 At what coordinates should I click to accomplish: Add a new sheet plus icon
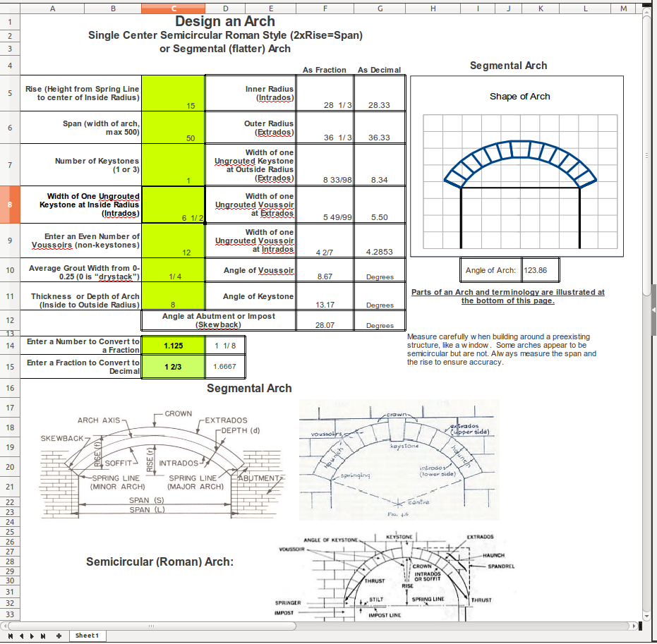(59, 636)
